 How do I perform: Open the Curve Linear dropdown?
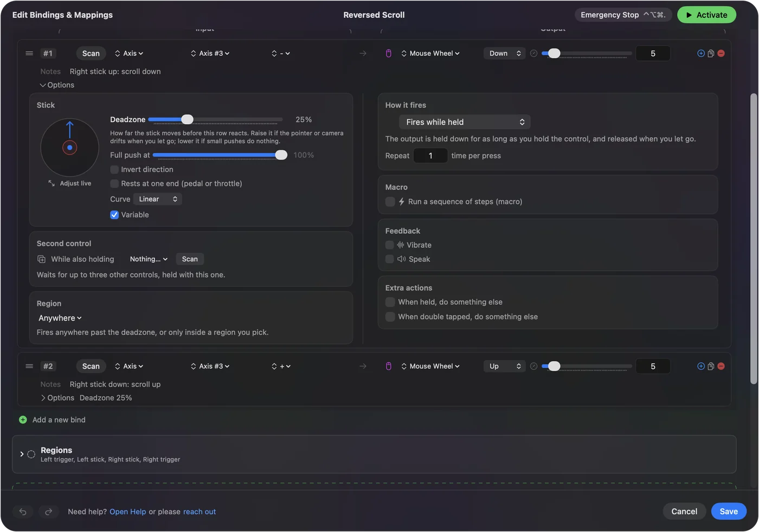(x=157, y=199)
